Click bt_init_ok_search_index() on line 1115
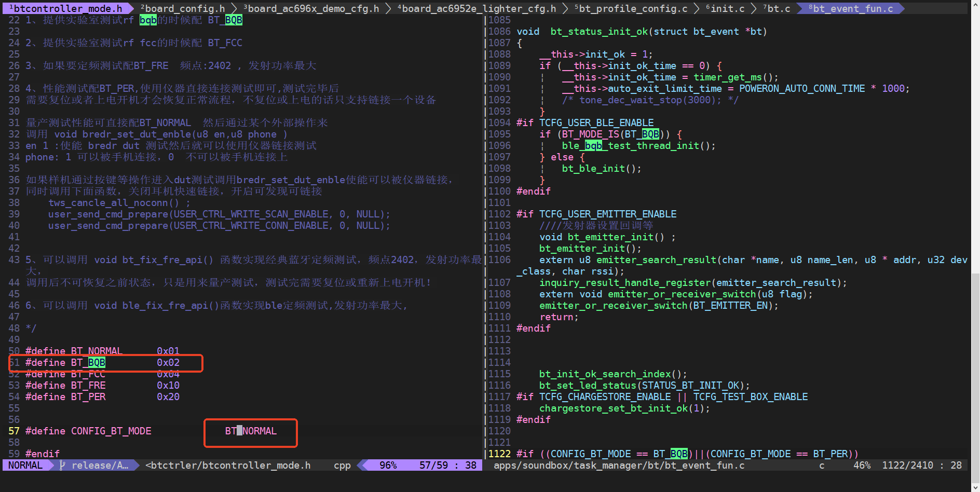Image resolution: width=980 pixels, height=492 pixels. (x=610, y=374)
